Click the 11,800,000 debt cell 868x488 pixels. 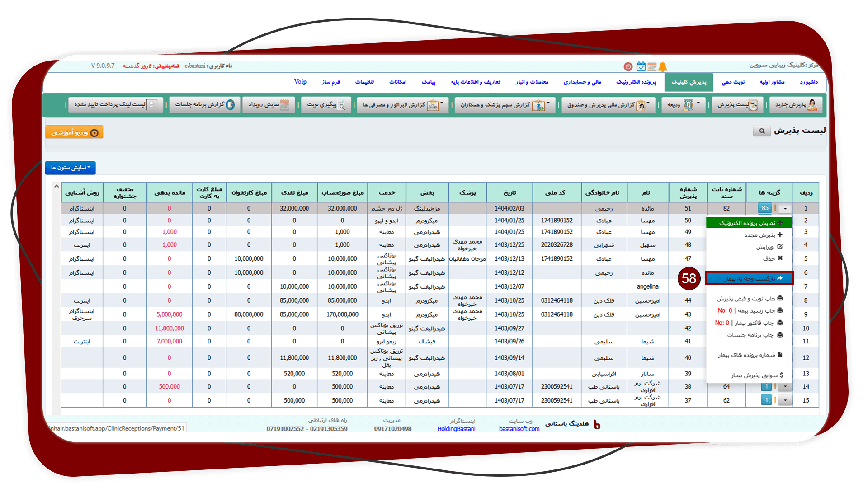pyautogui.click(x=170, y=328)
